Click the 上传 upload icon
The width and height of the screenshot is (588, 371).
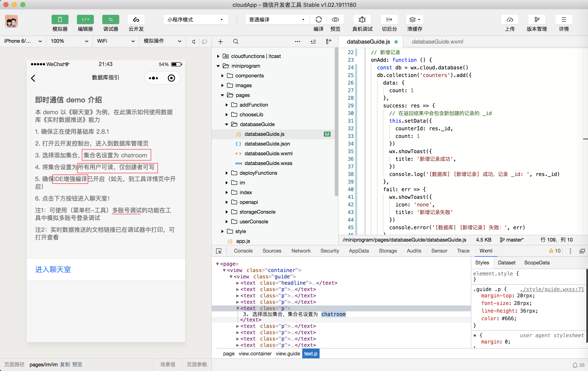[510, 19]
